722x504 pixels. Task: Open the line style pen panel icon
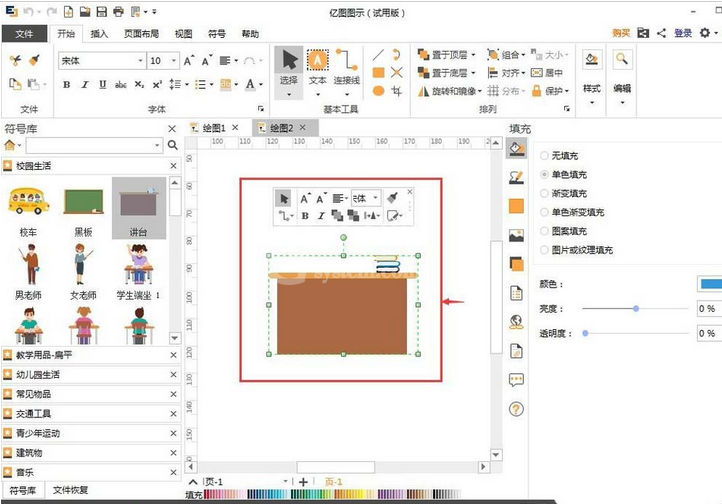coord(516,177)
